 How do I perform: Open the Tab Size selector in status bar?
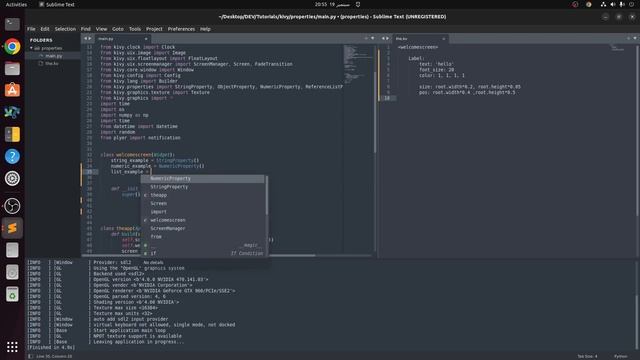click(587, 356)
